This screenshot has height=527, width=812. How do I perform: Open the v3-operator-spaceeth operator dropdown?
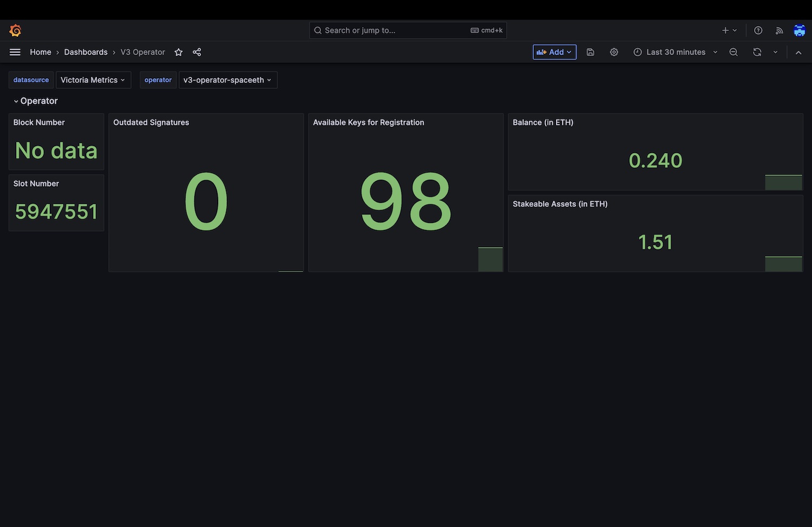[x=227, y=80]
